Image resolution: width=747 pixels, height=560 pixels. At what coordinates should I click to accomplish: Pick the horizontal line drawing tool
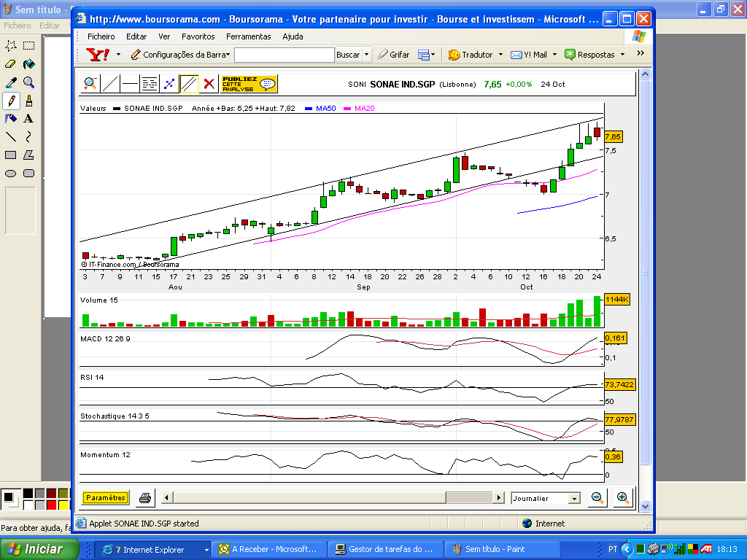click(130, 84)
